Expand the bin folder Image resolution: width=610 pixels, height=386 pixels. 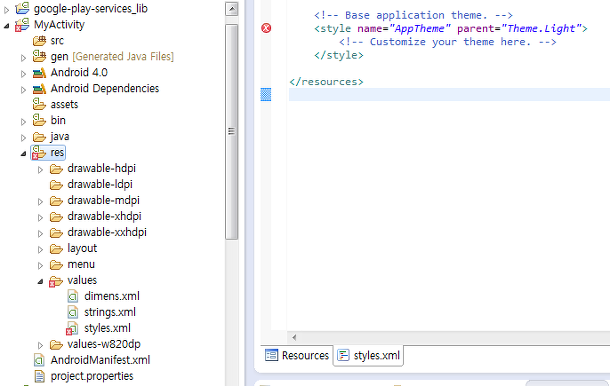coord(23,122)
